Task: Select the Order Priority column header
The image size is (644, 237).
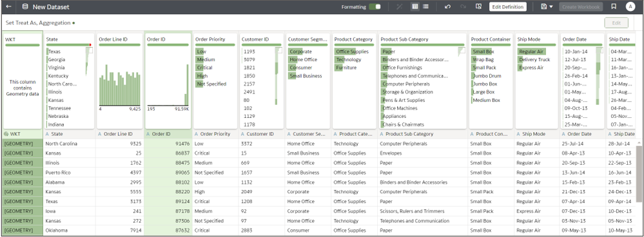Action: click(216, 134)
